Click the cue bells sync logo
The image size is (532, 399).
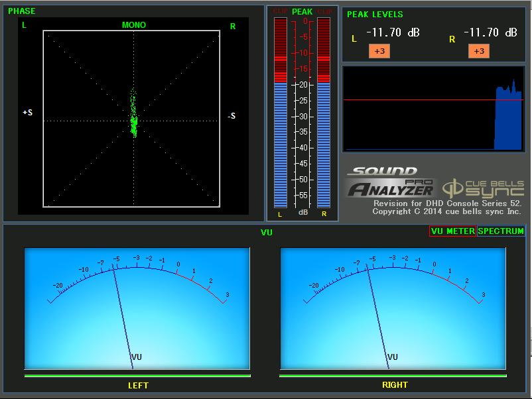483,187
